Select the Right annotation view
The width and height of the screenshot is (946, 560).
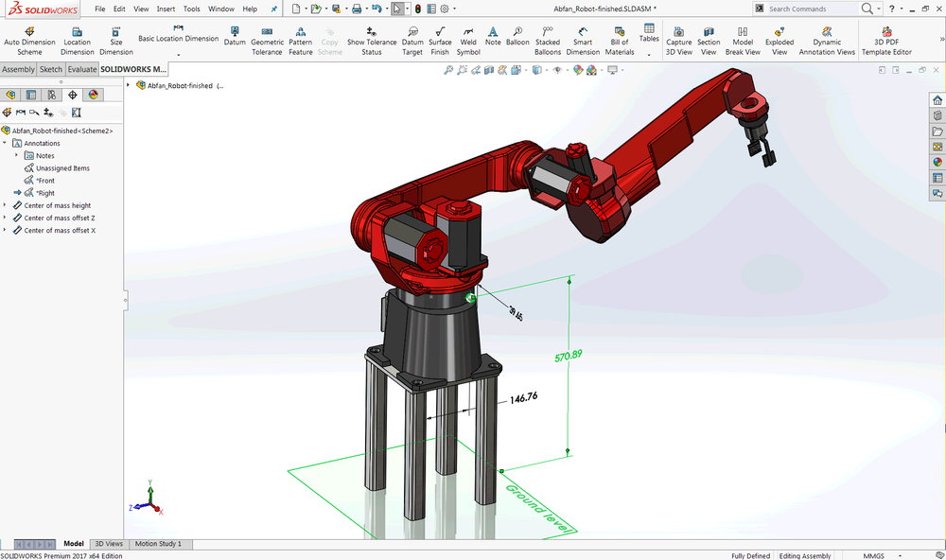(x=45, y=193)
